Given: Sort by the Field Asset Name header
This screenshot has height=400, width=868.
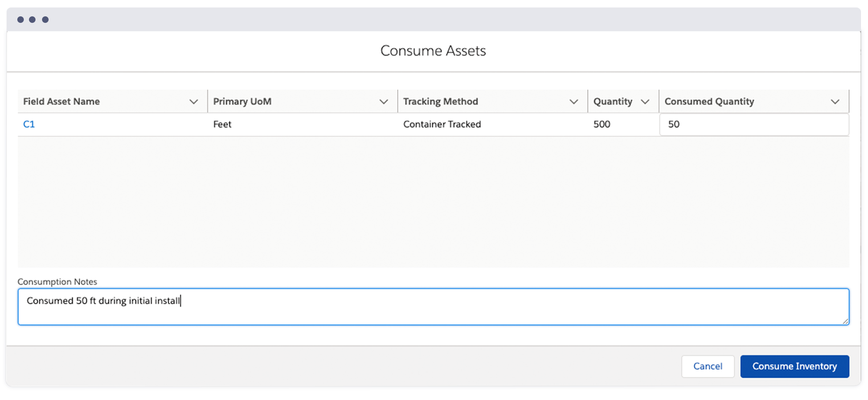Looking at the screenshot, I should tap(61, 102).
